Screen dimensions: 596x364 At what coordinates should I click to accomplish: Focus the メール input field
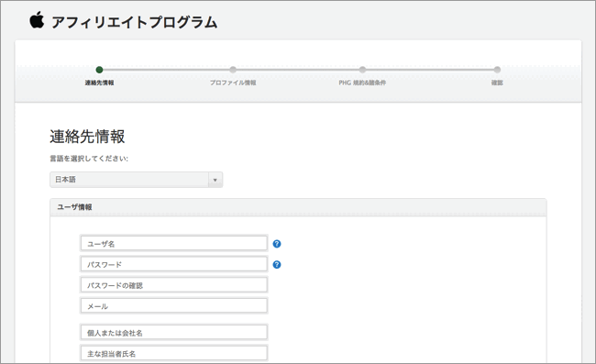173,306
